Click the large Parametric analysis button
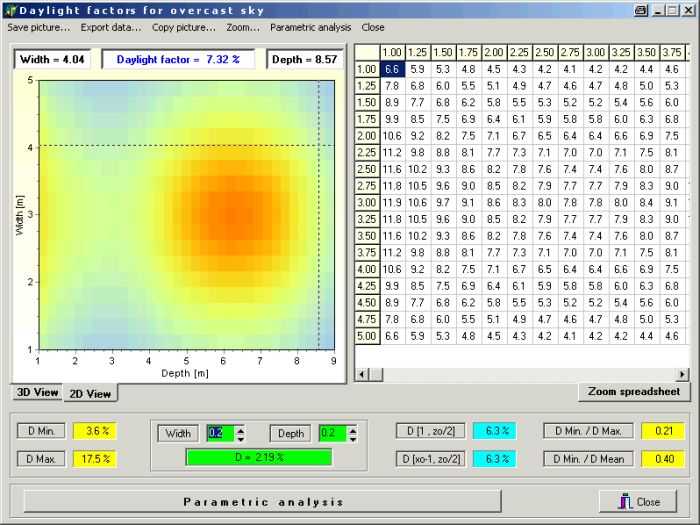This screenshot has height=525, width=700. [x=262, y=502]
